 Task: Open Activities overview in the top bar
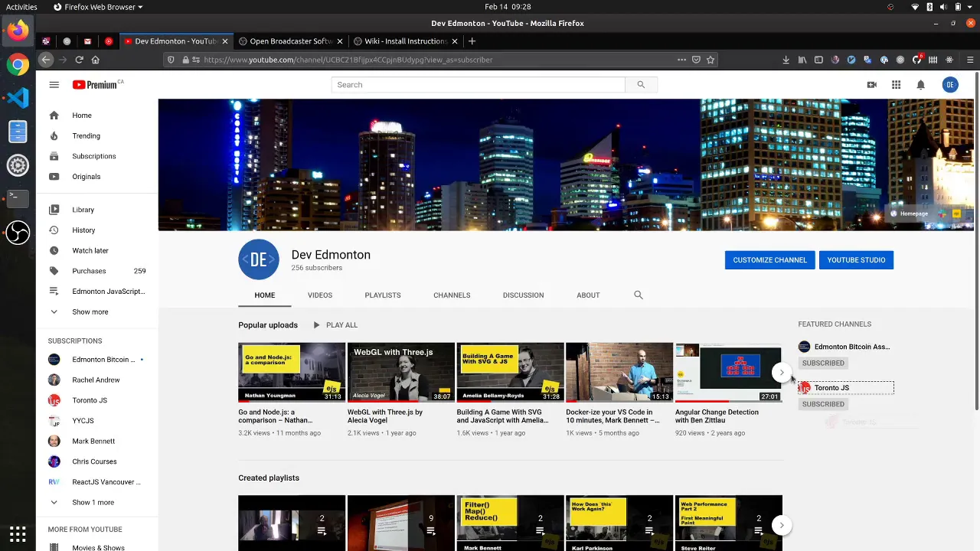pyautogui.click(x=21, y=7)
